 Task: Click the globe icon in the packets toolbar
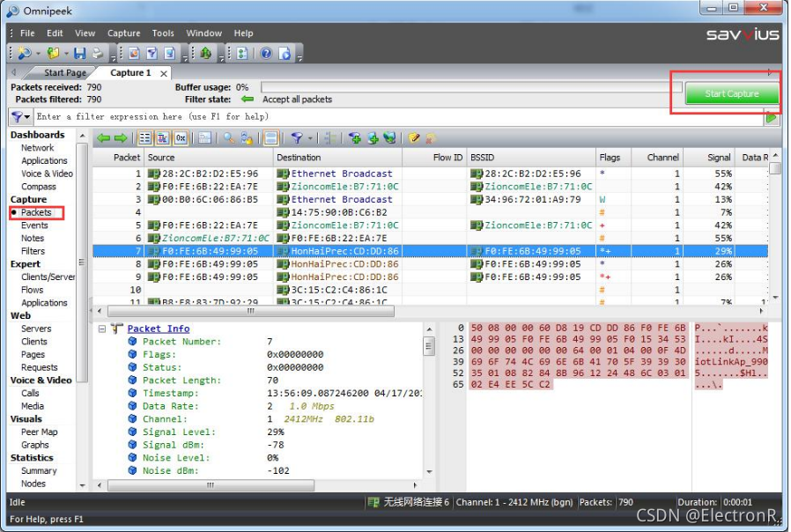389,138
